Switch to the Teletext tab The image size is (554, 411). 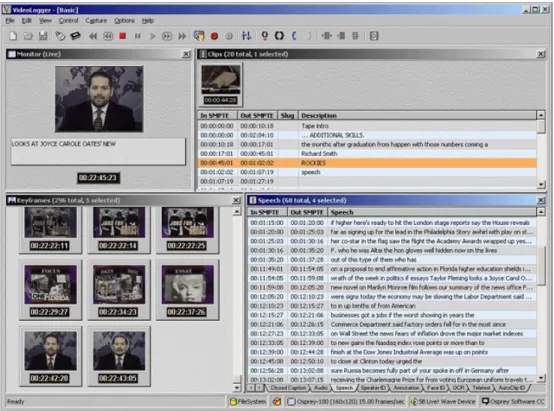click(x=481, y=388)
